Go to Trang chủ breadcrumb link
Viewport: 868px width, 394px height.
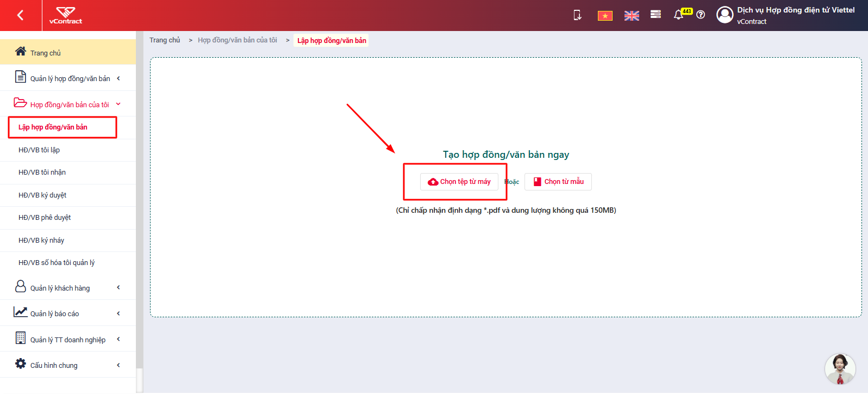165,40
